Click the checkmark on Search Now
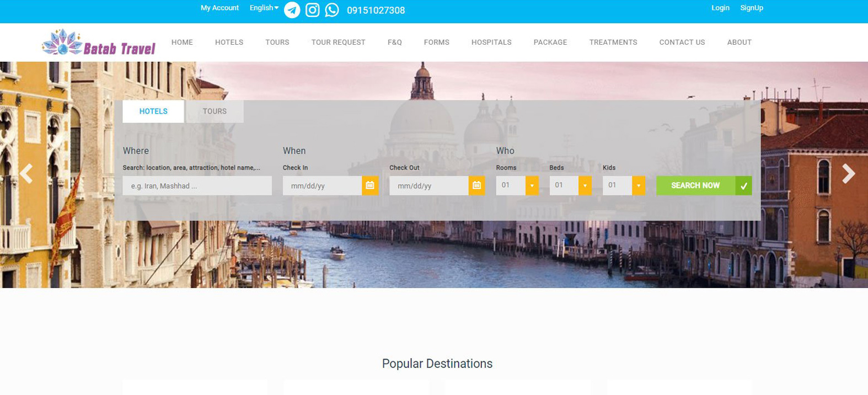This screenshot has width=868, height=395. tap(743, 185)
